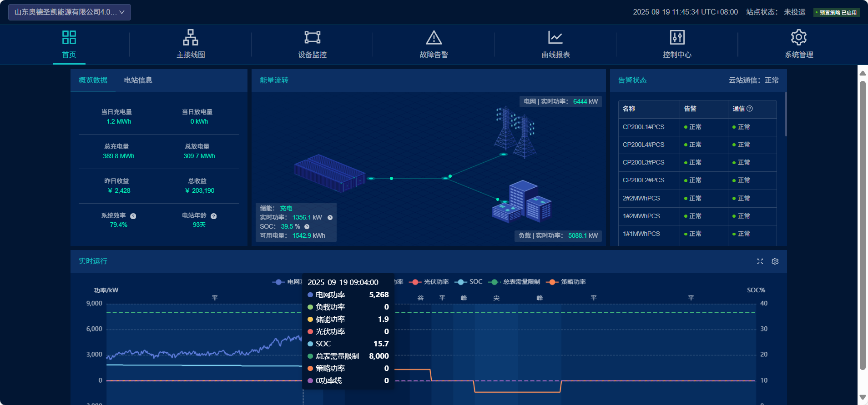Open the 故障告警 warning triangle icon
The image size is (868, 405).
pyautogui.click(x=434, y=38)
